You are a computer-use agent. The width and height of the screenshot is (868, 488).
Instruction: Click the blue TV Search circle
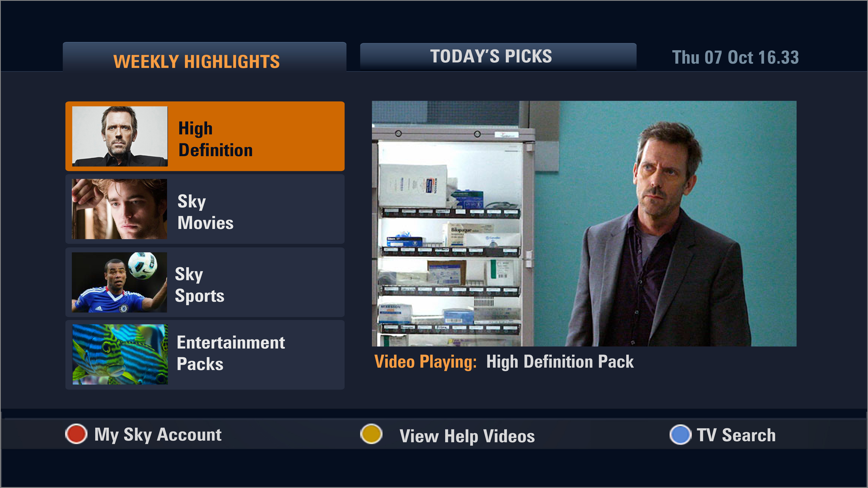pyautogui.click(x=680, y=435)
